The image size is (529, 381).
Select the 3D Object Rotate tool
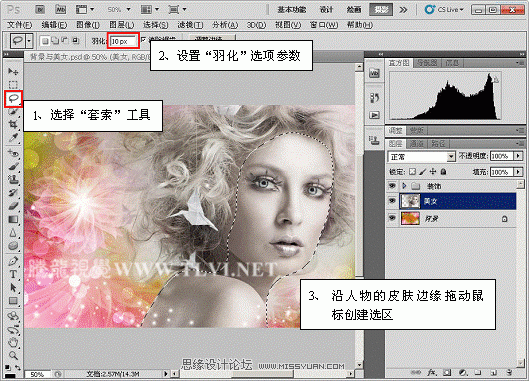[x=13, y=316]
